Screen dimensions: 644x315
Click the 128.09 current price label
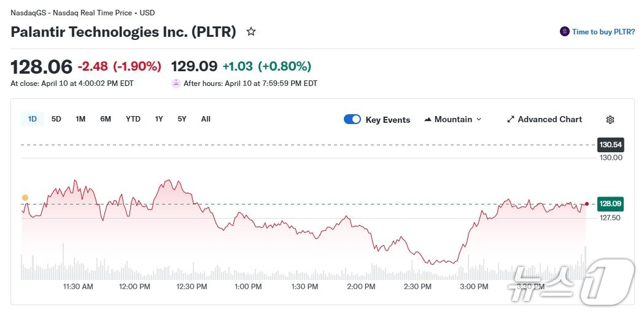(x=610, y=204)
